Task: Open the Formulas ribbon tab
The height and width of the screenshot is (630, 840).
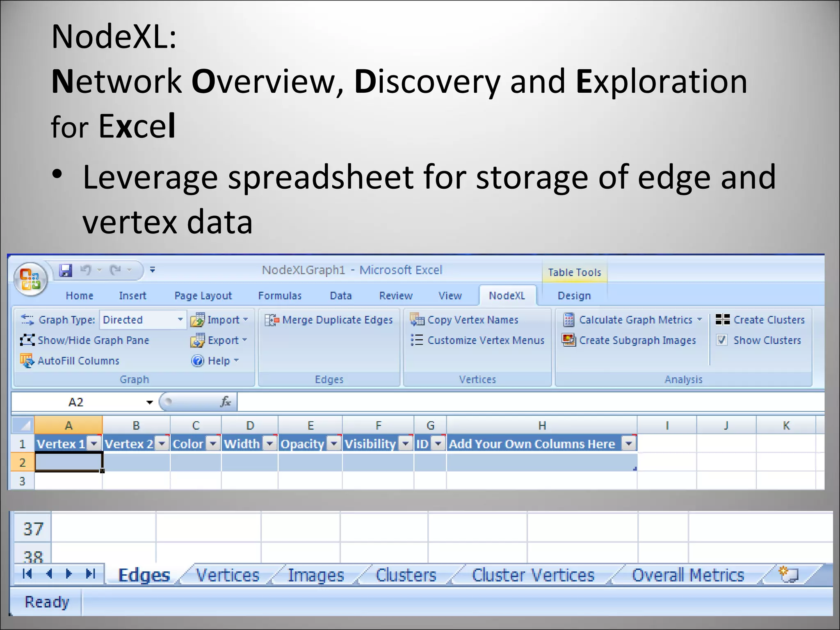Action: (x=280, y=296)
